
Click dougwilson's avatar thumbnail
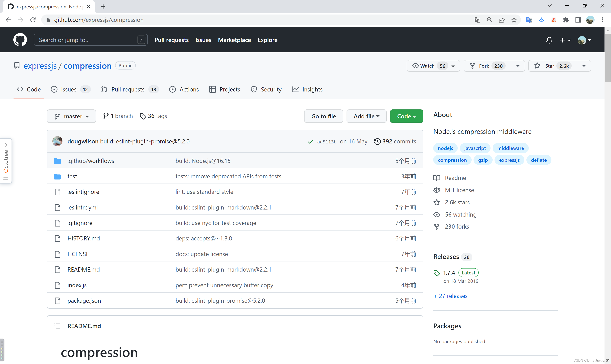coord(57,141)
